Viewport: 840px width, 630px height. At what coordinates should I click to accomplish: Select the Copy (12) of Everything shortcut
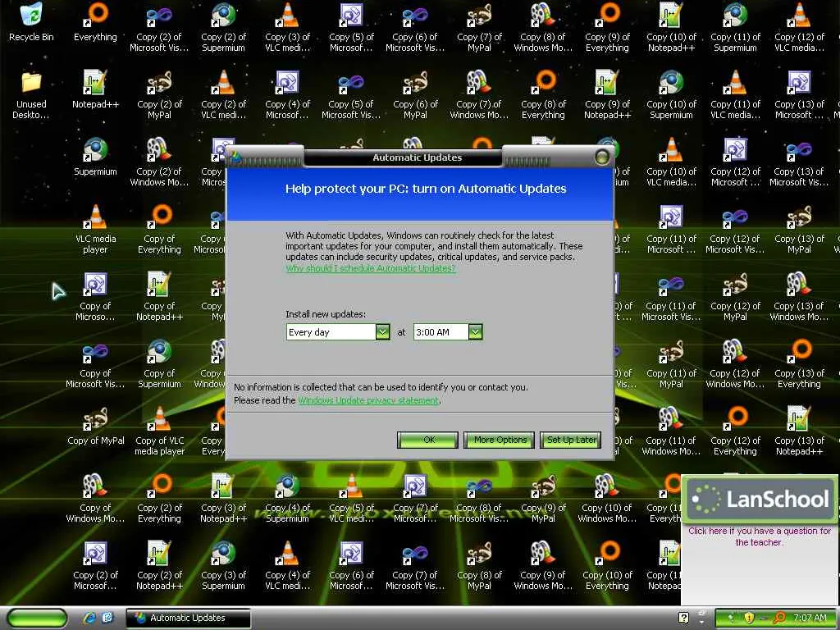point(736,431)
